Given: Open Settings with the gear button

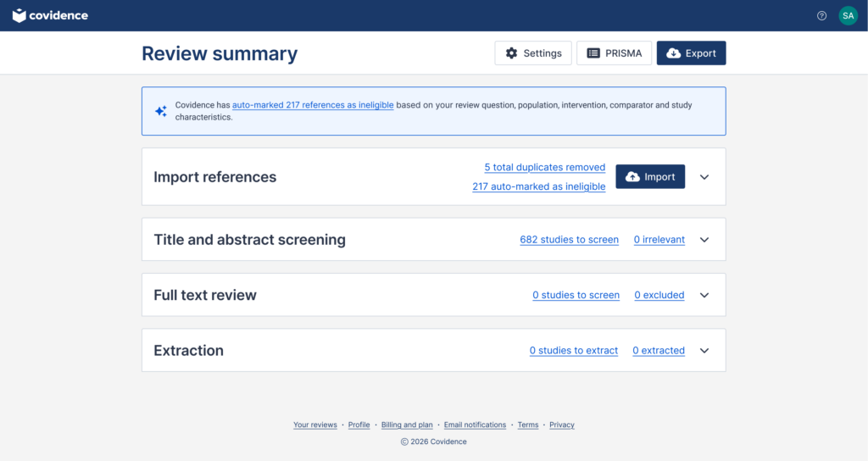Looking at the screenshot, I should click(x=533, y=53).
